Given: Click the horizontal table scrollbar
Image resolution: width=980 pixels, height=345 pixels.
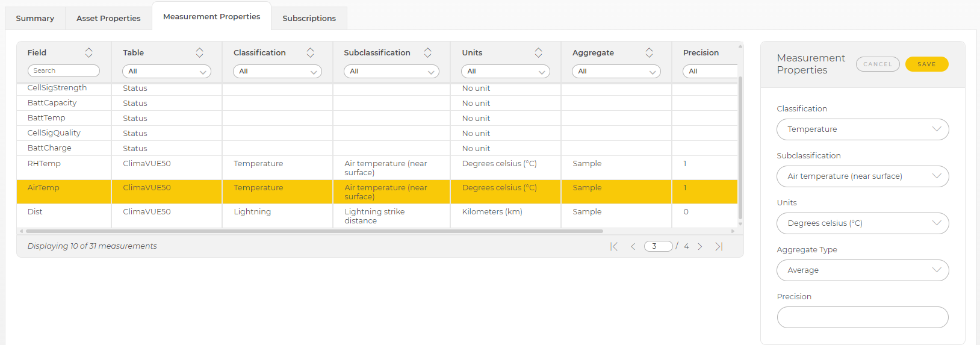Looking at the screenshot, I should pos(314,231).
